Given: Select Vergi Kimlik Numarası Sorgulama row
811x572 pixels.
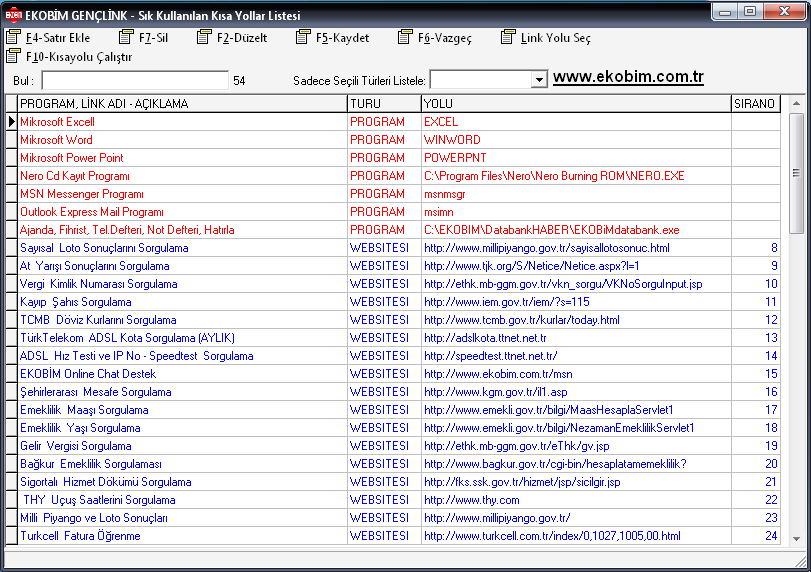Looking at the screenshot, I should (x=393, y=284).
